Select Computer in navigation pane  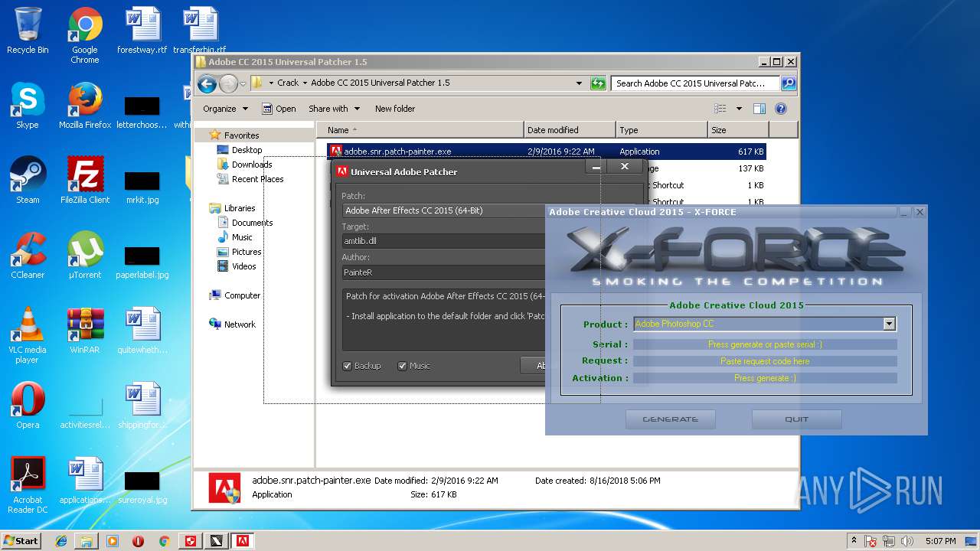(234, 295)
